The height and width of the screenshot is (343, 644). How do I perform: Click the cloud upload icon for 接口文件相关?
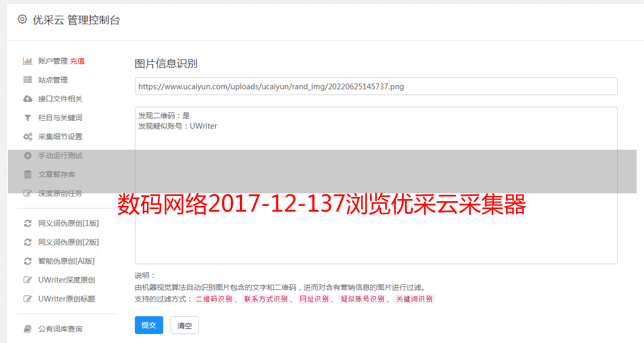28,99
